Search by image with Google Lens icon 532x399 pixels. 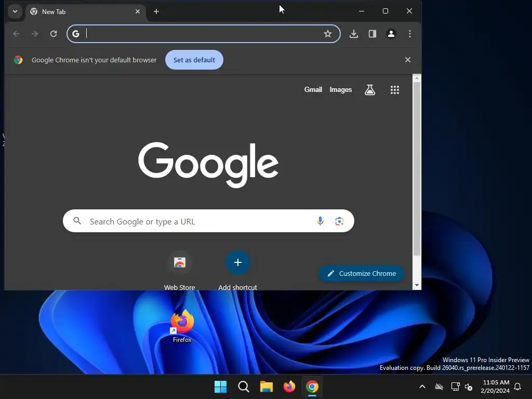[339, 221]
